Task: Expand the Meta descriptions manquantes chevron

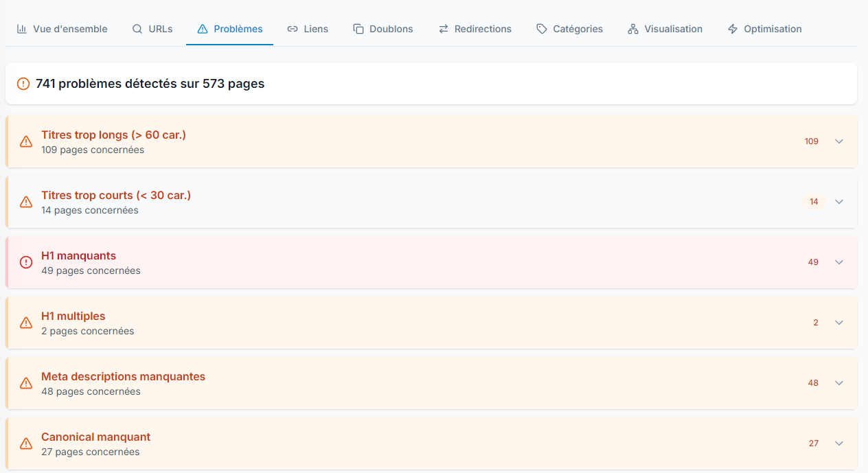Action: (838, 383)
